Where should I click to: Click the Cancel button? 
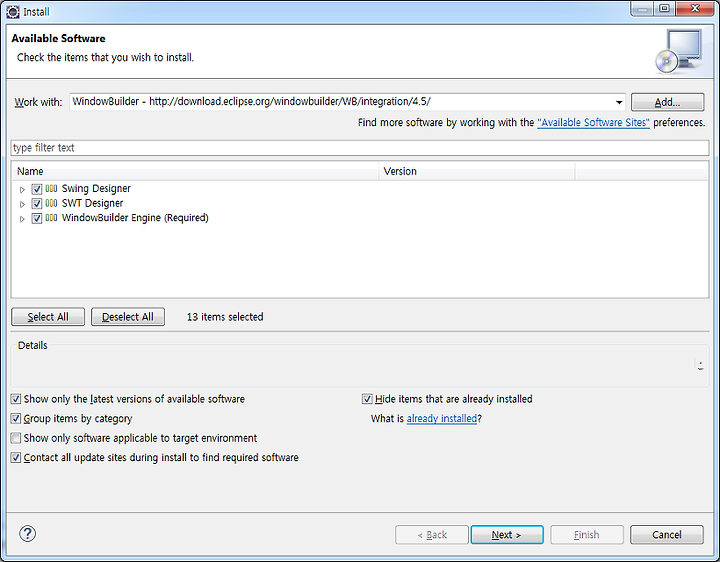pos(667,535)
